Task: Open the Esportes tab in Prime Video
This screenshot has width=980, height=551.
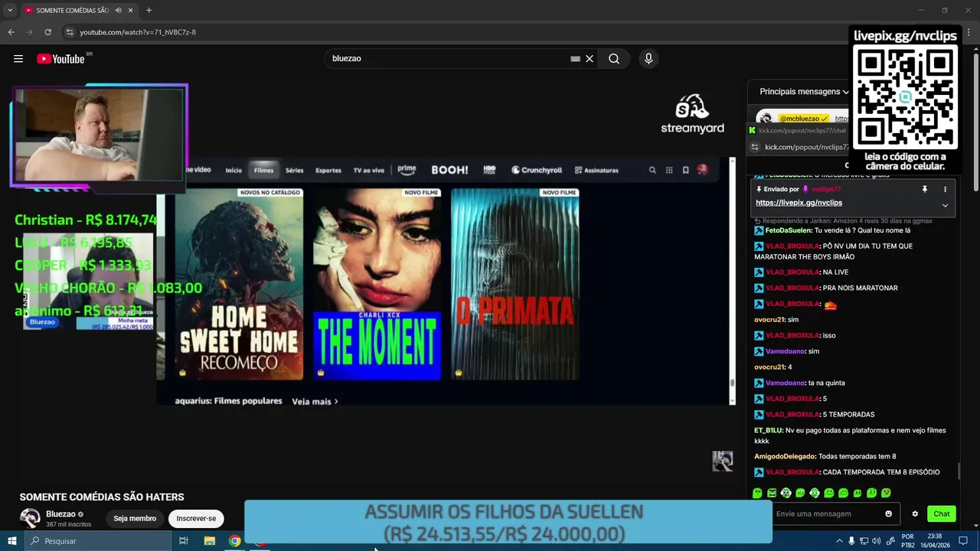Action: (328, 170)
